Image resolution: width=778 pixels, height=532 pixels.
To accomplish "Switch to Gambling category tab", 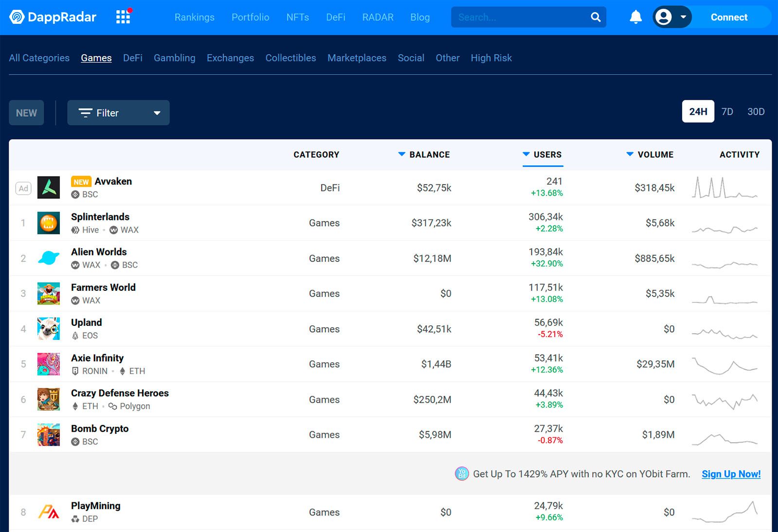I will pyautogui.click(x=175, y=58).
